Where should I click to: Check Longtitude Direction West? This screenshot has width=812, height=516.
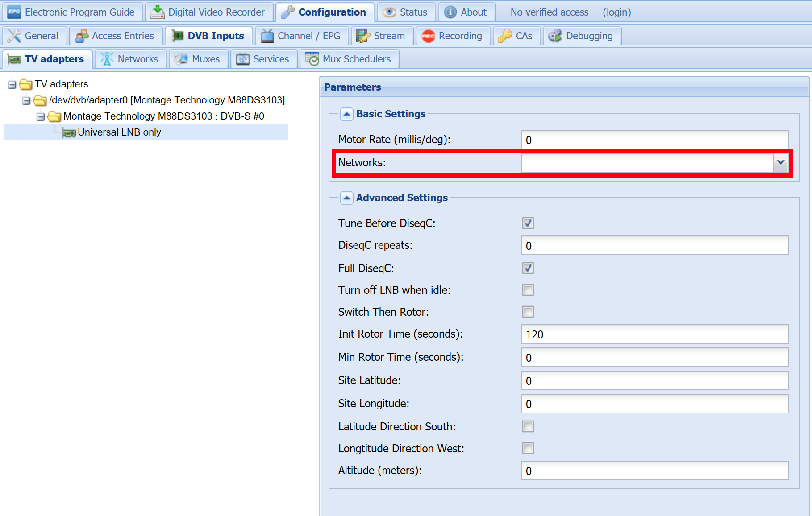tap(528, 448)
